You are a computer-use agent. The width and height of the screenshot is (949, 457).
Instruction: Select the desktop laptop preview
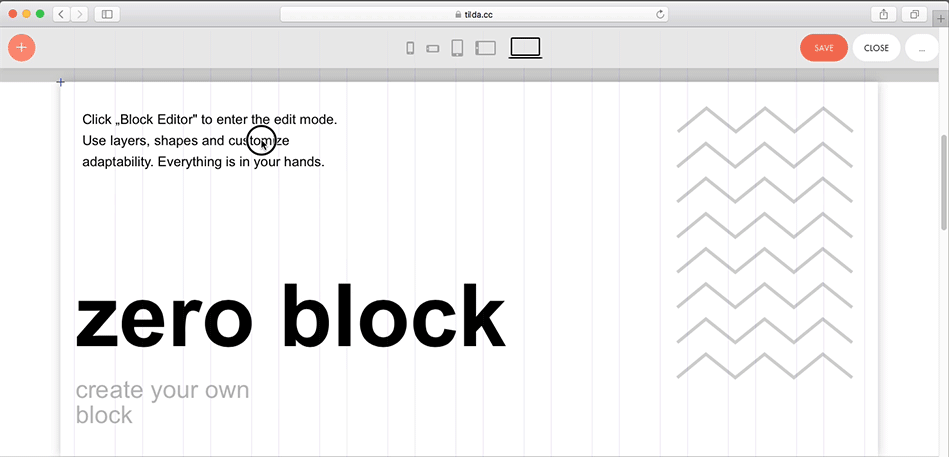[525, 47]
